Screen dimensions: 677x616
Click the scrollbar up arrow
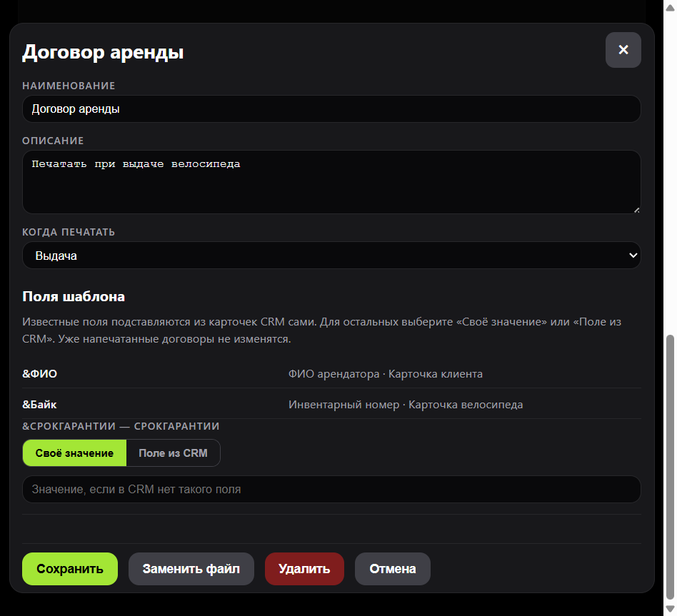[670, 7]
